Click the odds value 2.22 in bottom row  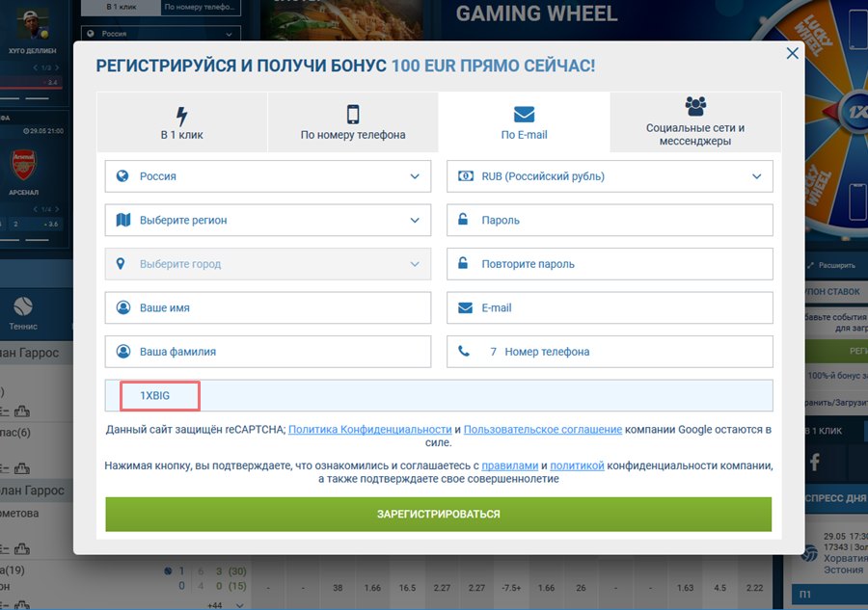pyautogui.click(x=754, y=588)
